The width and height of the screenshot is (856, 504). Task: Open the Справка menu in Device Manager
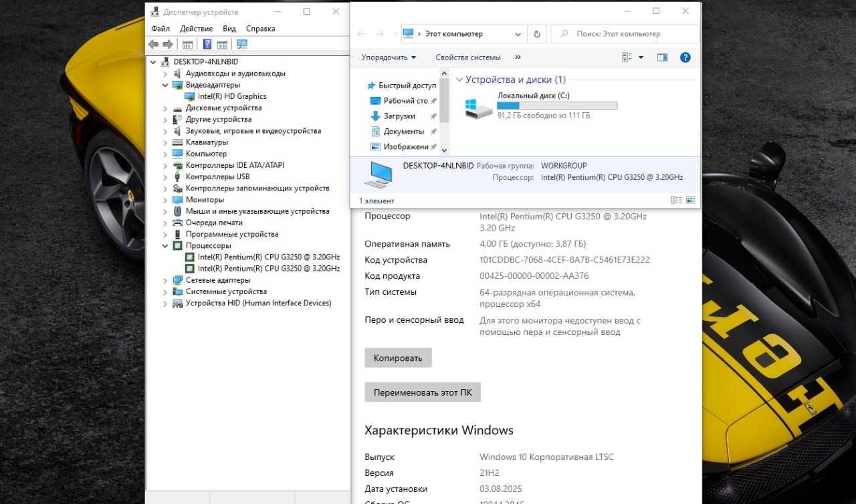point(261,29)
